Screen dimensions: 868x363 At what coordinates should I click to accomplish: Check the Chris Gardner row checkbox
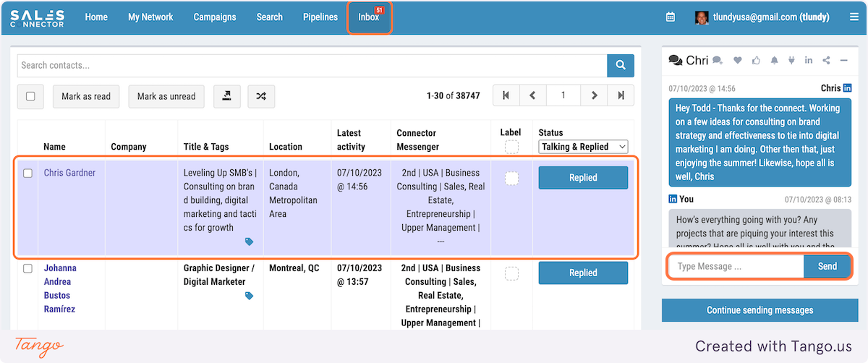pyautogui.click(x=28, y=174)
